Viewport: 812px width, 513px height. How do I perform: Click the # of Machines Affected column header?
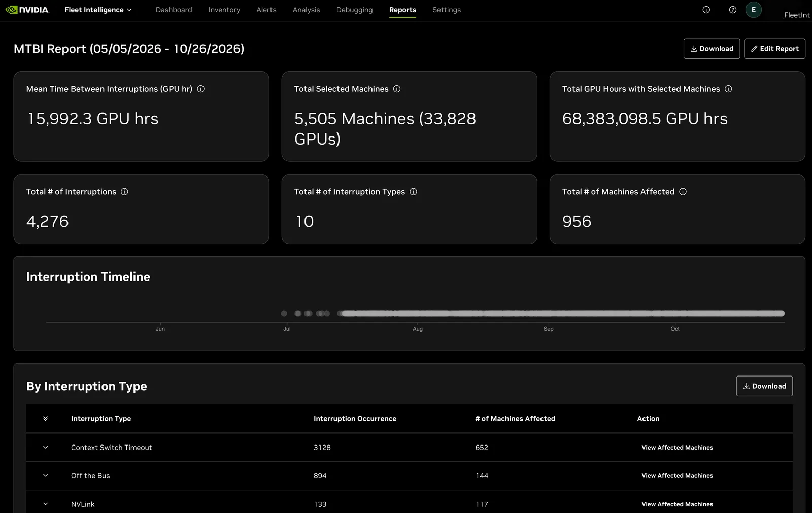click(x=515, y=419)
